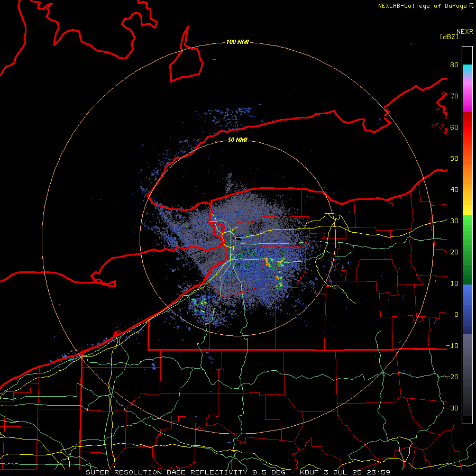Click the 30 dBZ scale value
This screenshot has width=476, height=476.
click(454, 221)
